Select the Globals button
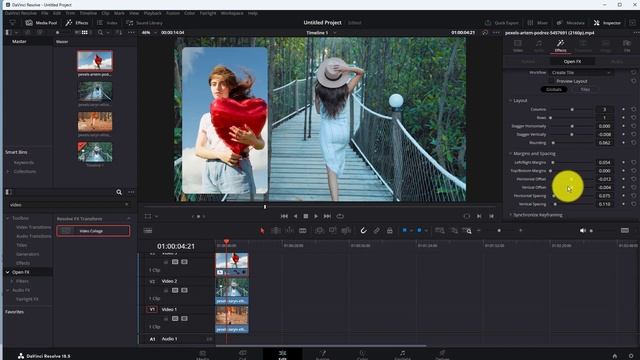Image resolution: width=640 pixels, height=360 pixels. point(554,89)
